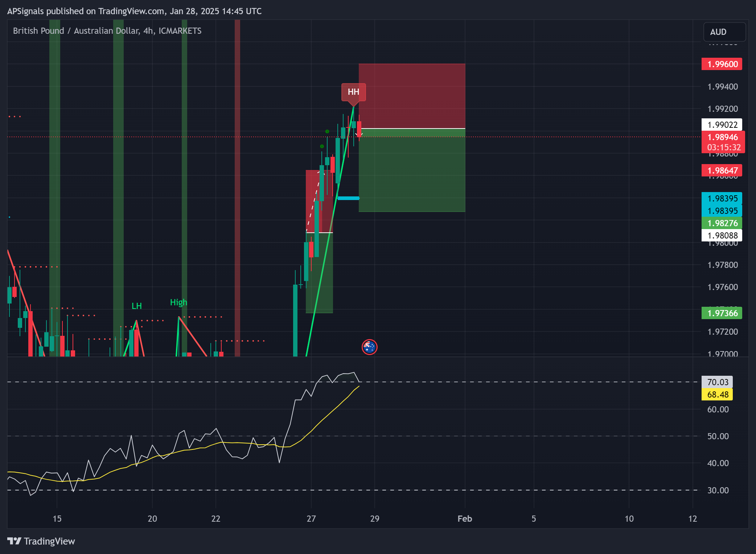Click the 30.00 RSI scale label
Screen dimensions: 756x554
tap(718, 490)
